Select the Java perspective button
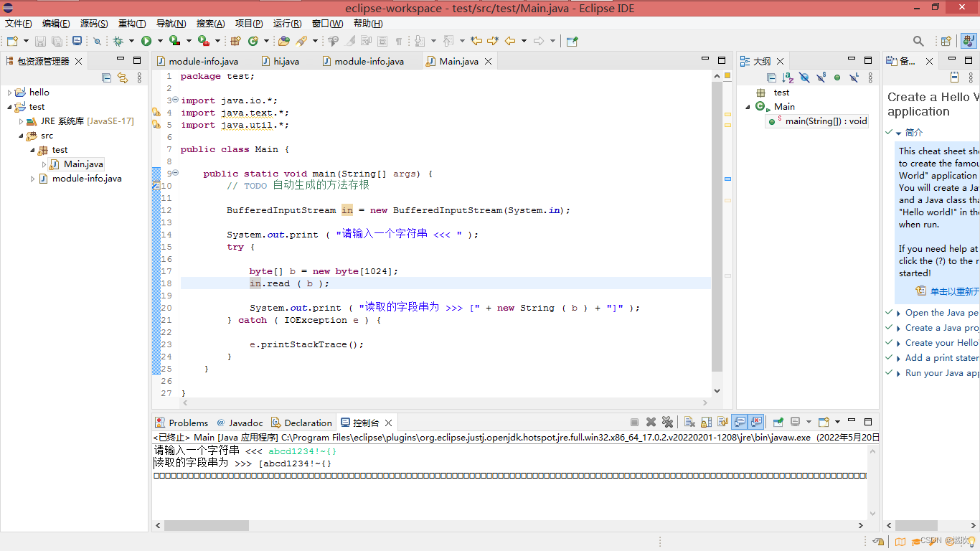The image size is (980, 551). [x=969, y=41]
